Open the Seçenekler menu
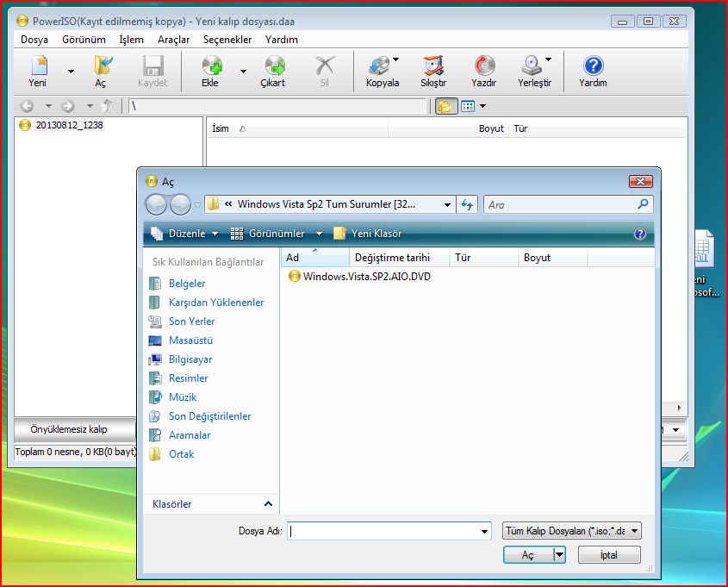Viewport: 728px width, 587px height. (x=227, y=40)
